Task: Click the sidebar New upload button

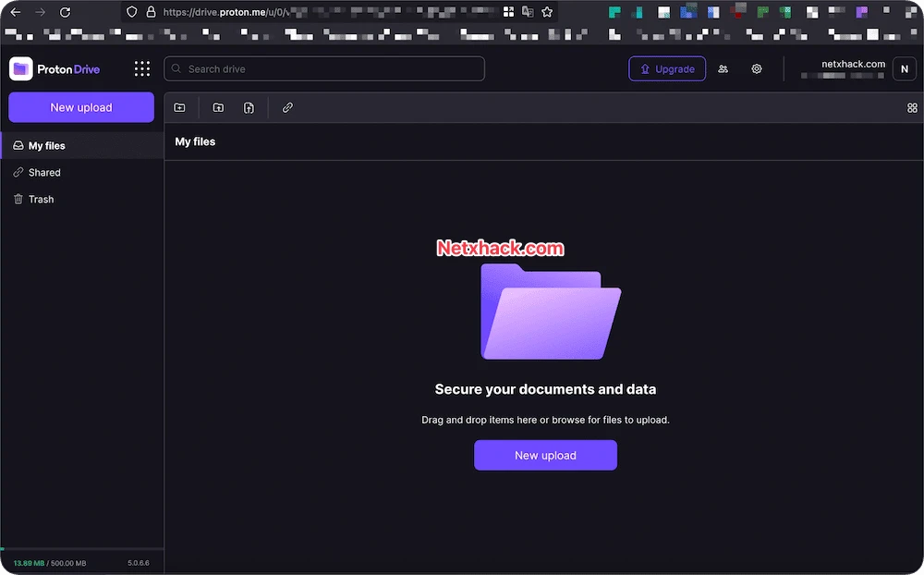Action: click(x=81, y=107)
